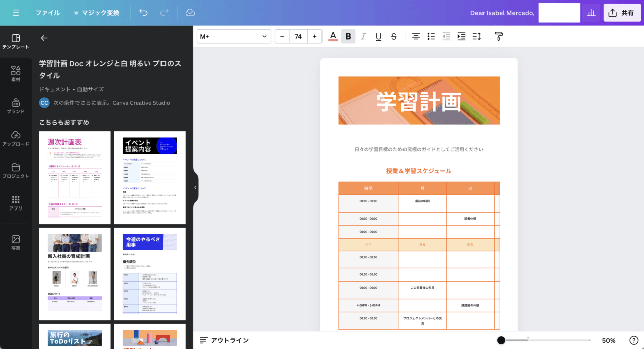Click the マジック変換 button

pos(97,13)
